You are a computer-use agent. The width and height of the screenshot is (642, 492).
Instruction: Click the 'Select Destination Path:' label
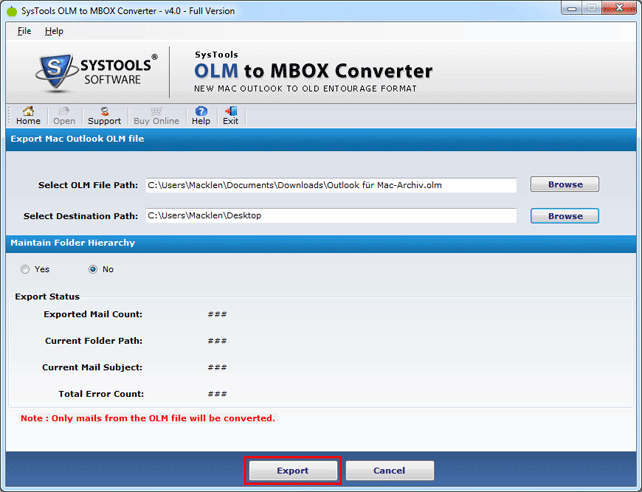tap(81, 216)
